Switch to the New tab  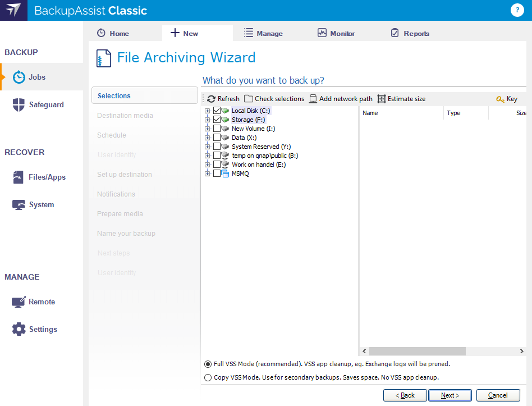[x=198, y=33]
